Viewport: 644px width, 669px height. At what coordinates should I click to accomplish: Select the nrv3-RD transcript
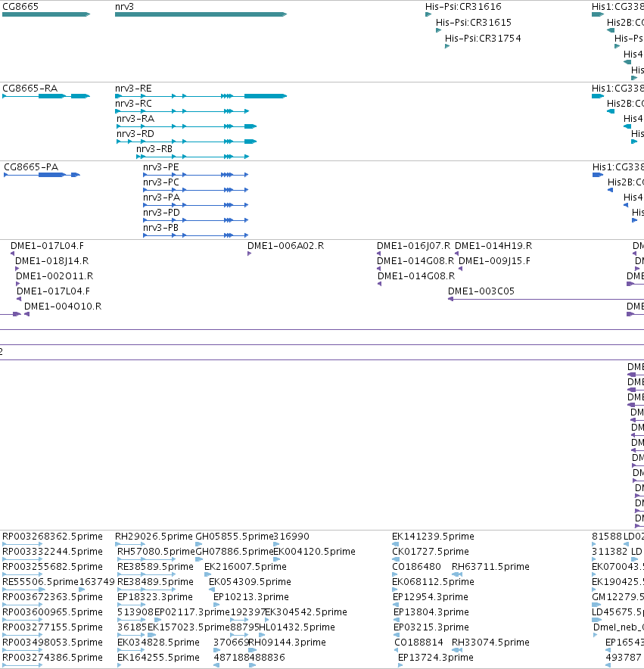tap(186, 142)
